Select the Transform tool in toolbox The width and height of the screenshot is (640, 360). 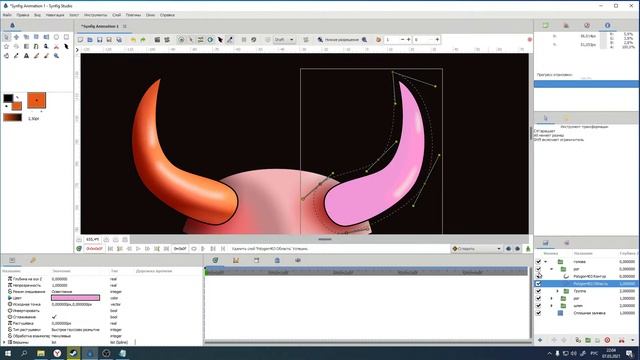tap(6, 37)
